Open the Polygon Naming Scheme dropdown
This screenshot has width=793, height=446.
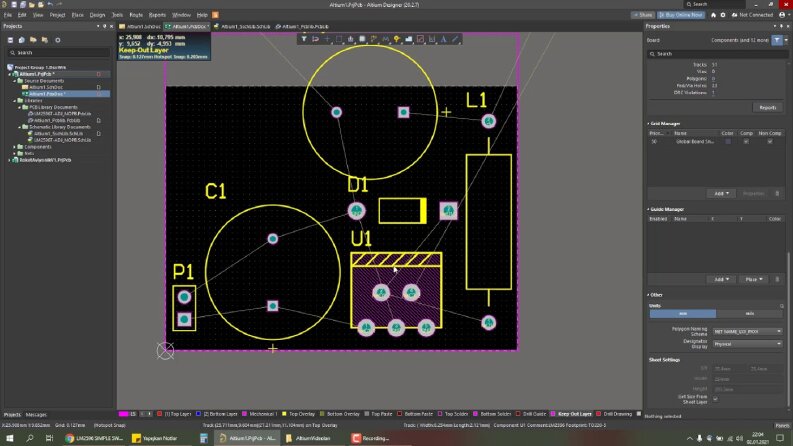tap(747, 332)
